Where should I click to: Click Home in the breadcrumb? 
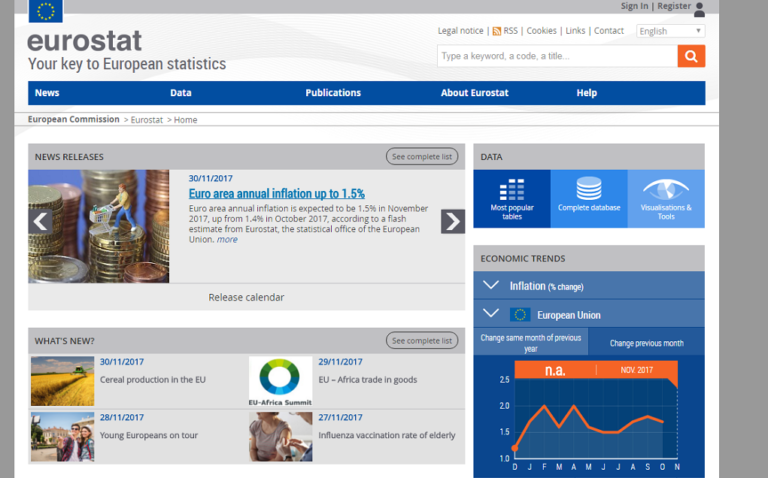pos(185,120)
